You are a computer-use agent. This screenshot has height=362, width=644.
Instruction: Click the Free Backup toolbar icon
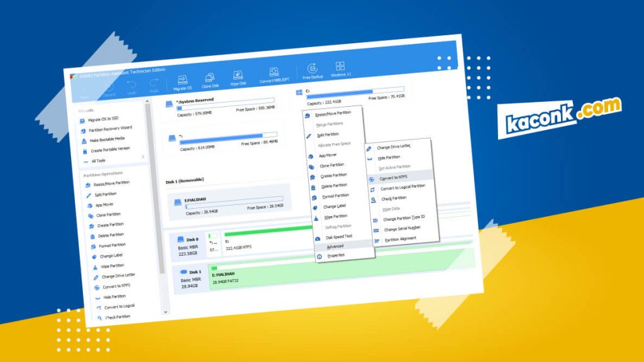click(x=313, y=71)
